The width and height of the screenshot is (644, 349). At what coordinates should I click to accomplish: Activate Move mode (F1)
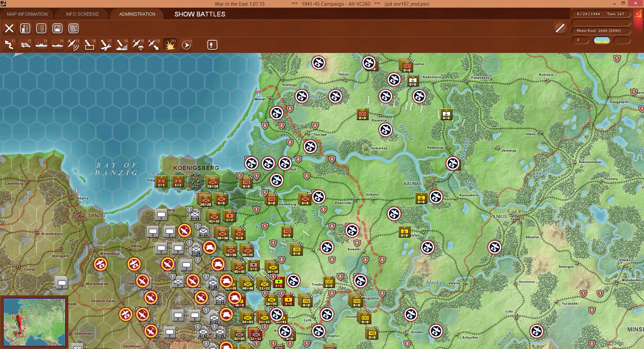(x=9, y=45)
